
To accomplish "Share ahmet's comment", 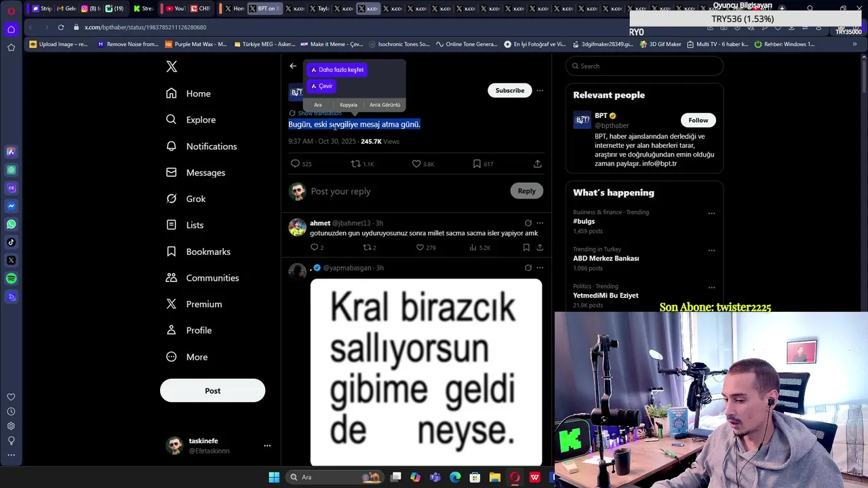I will 540,247.
